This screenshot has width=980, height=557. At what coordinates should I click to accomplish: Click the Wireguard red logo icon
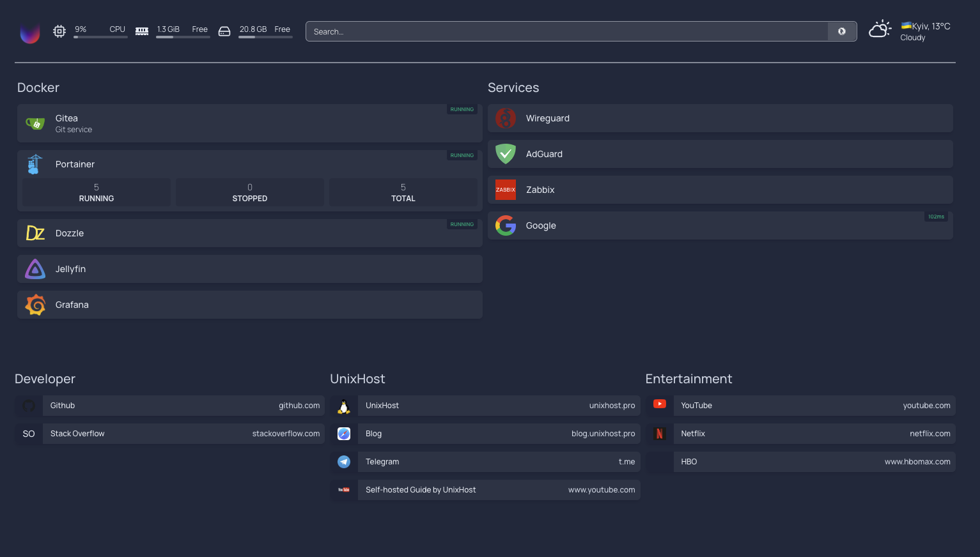coord(506,118)
